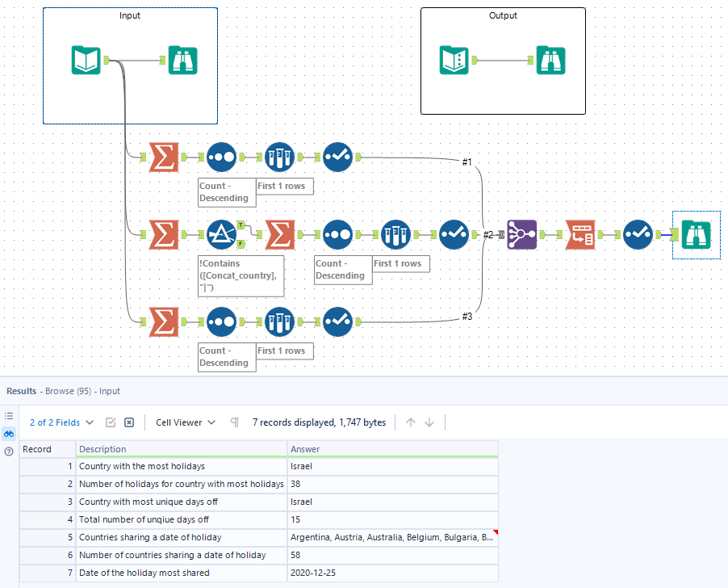Click the Answer cell showing 38
This screenshot has height=588, width=728.
click(x=393, y=484)
